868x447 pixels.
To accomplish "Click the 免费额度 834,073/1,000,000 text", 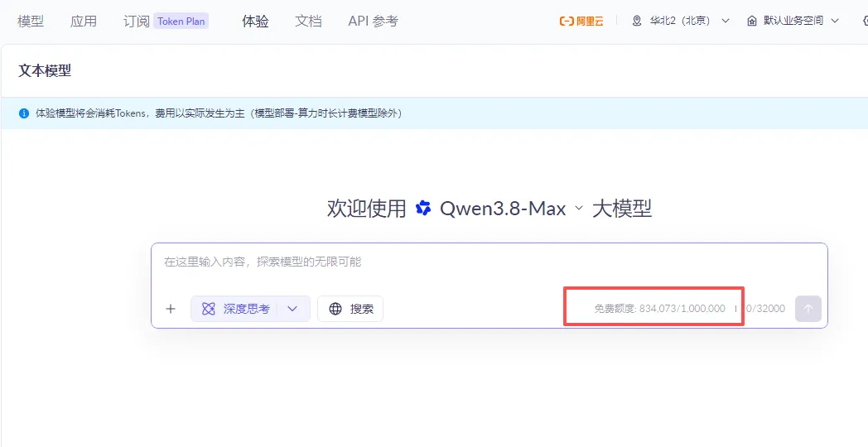I will [660, 309].
